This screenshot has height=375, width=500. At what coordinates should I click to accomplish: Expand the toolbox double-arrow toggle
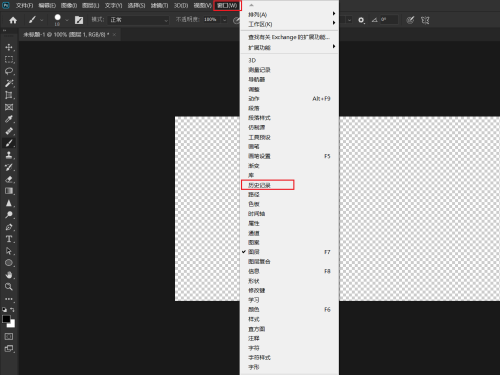pos(4,31)
